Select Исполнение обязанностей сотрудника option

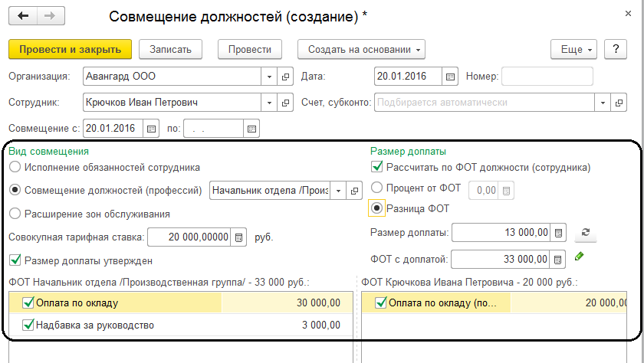click(x=15, y=167)
